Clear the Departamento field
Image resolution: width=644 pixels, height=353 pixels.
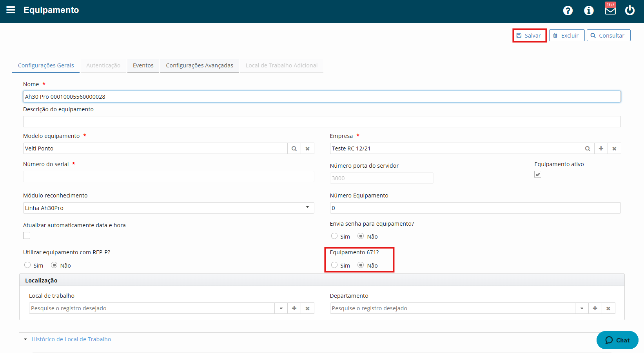(x=608, y=308)
